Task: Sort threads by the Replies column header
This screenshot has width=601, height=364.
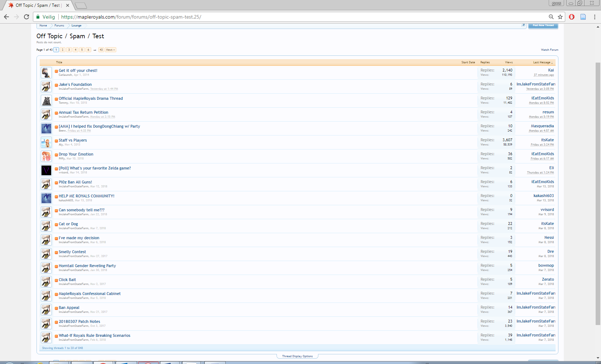Action: click(x=485, y=62)
